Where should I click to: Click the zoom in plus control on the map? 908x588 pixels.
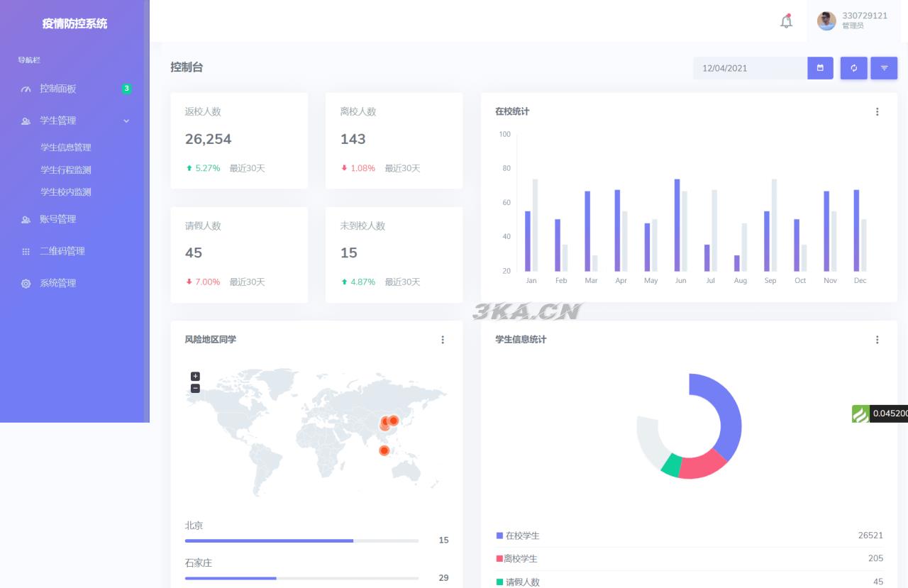tap(195, 376)
